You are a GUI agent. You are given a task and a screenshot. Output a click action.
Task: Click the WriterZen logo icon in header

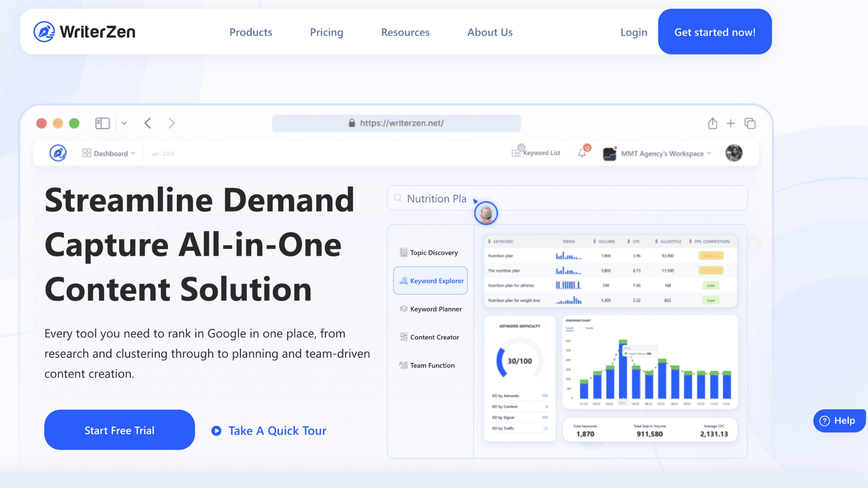click(44, 32)
